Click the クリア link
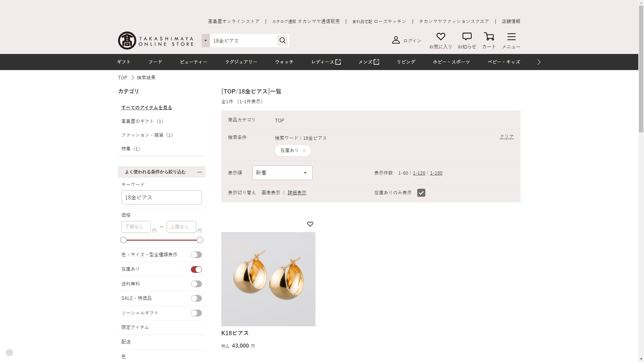The width and height of the screenshot is (644, 362). pyautogui.click(x=506, y=137)
